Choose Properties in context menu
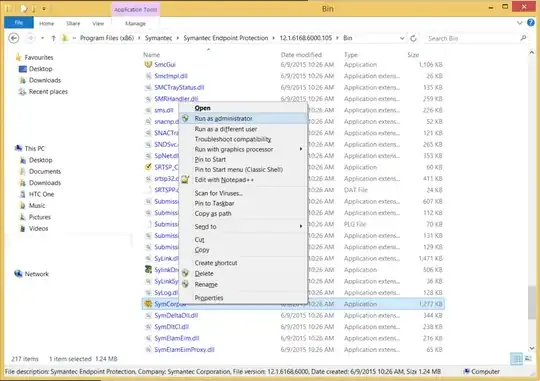Screen dimensions: 540x381 click(243, 298)
